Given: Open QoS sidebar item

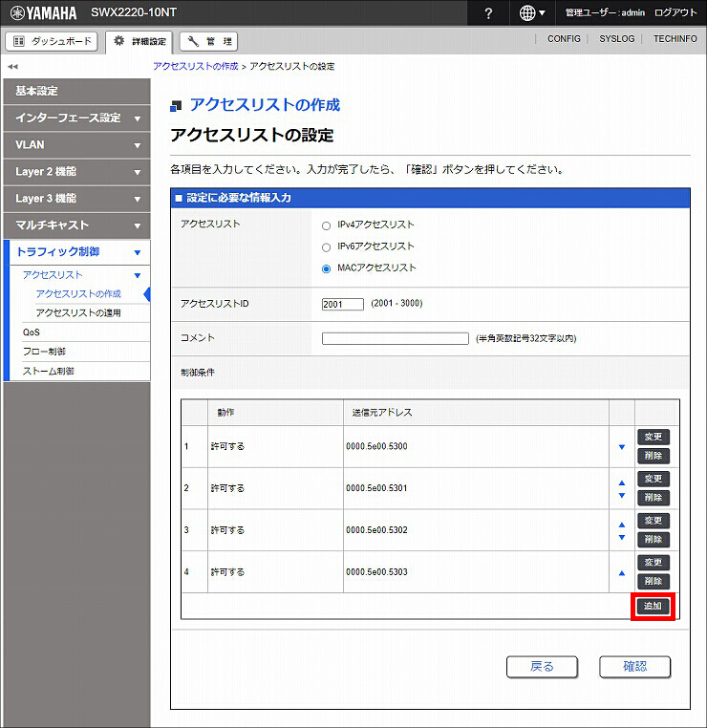Looking at the screenshot, I should pos(32,332).
